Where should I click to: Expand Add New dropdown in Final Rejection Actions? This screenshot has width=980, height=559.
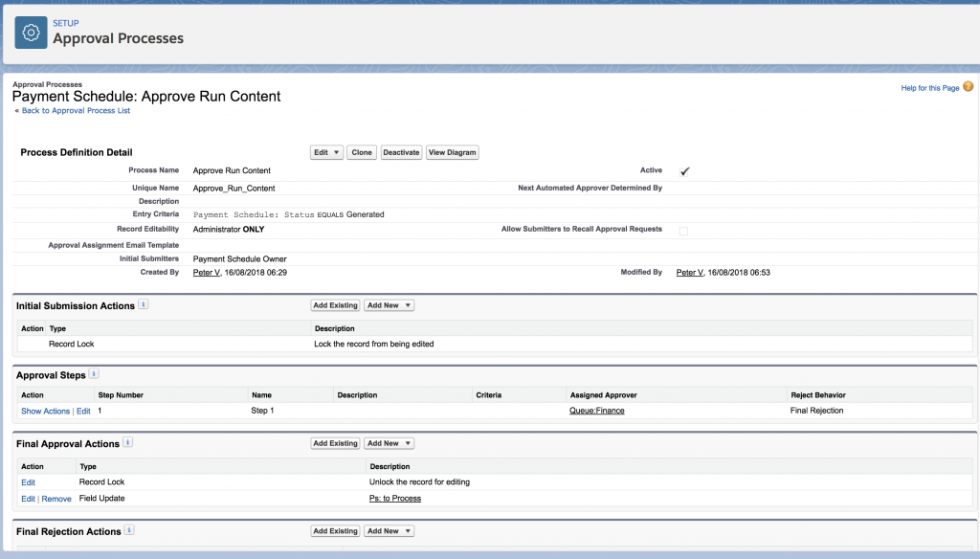coord(389,530)
